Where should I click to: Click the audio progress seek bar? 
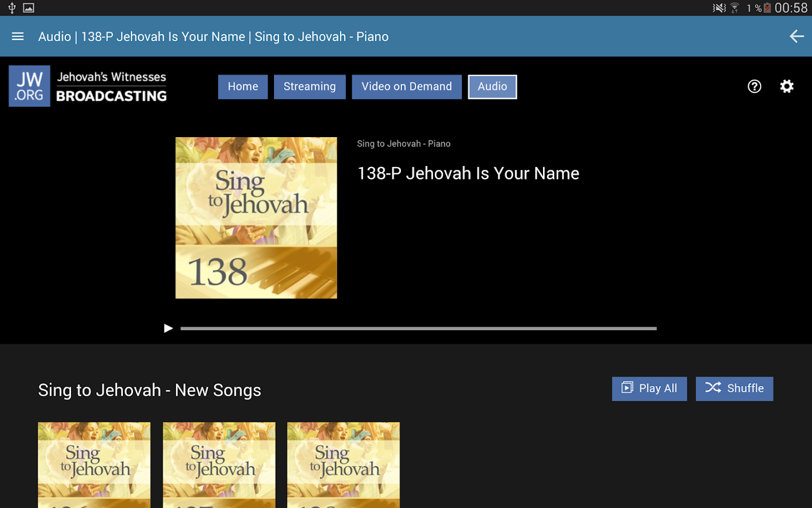418,329
